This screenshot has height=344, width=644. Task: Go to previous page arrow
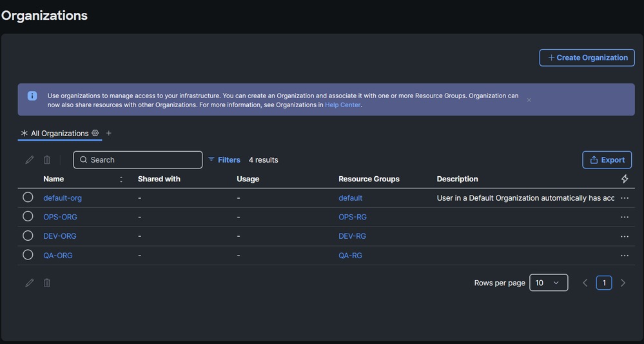tap(585, 283)
